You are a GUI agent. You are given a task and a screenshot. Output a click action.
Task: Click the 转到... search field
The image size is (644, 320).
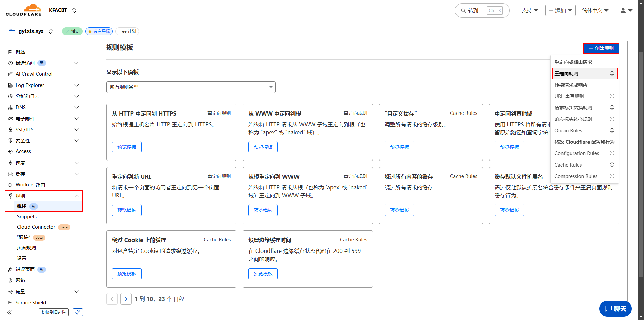click(x=482, y=11)
